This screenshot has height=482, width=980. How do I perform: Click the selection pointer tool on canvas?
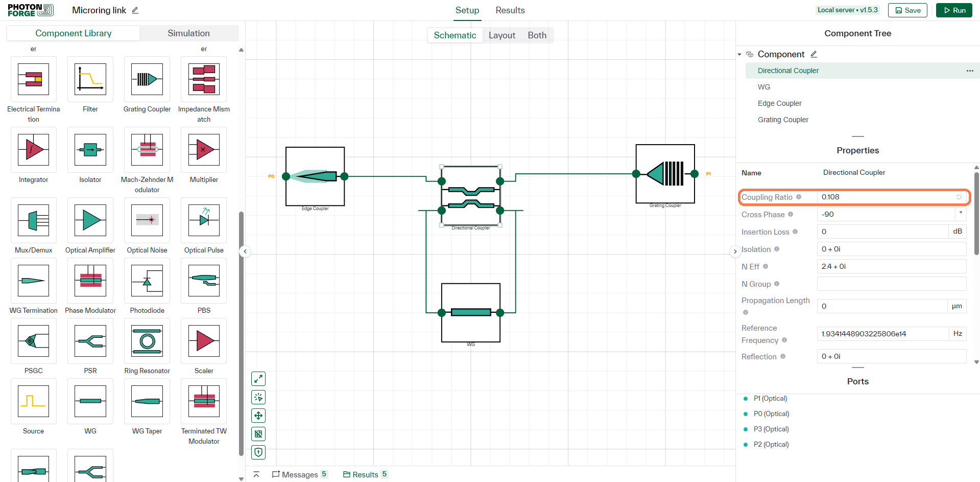[258, 397]
